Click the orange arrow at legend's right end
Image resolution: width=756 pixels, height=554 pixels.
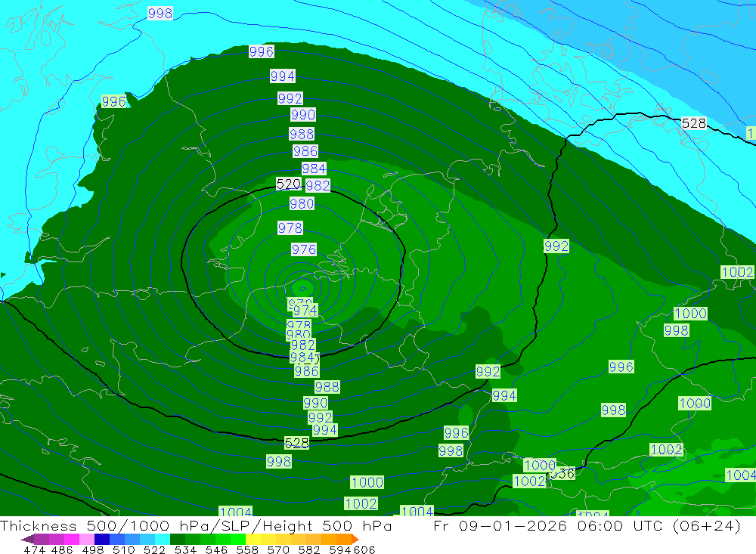[355, 539]
